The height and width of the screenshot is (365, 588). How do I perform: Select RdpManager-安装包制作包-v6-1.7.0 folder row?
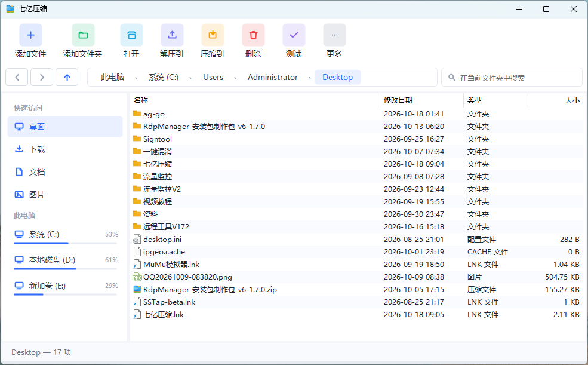pos(356,127)
